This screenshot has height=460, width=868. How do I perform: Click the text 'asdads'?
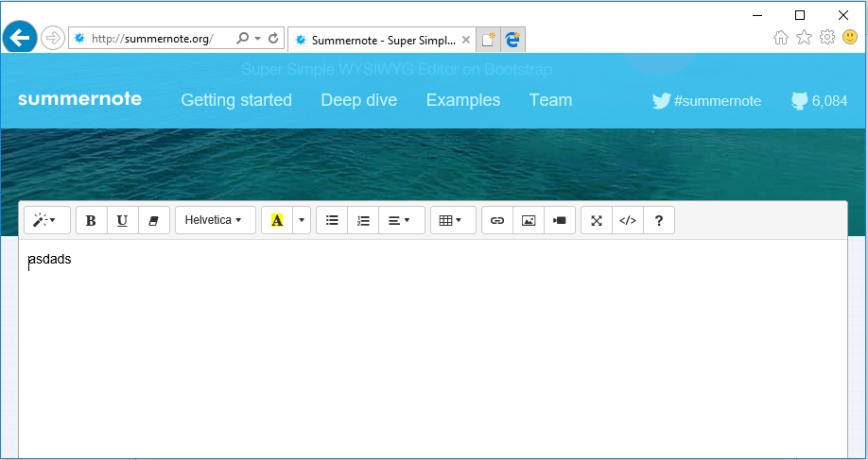[50, 260]
